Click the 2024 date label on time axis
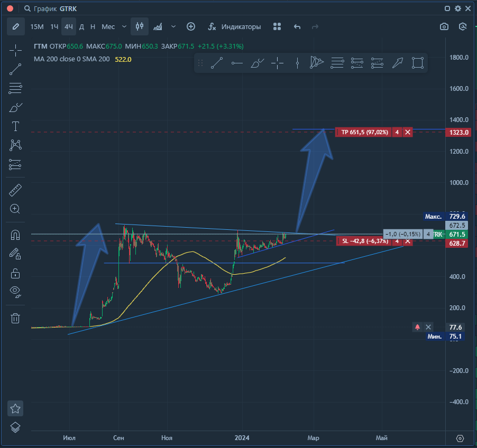 click(242, 437)
